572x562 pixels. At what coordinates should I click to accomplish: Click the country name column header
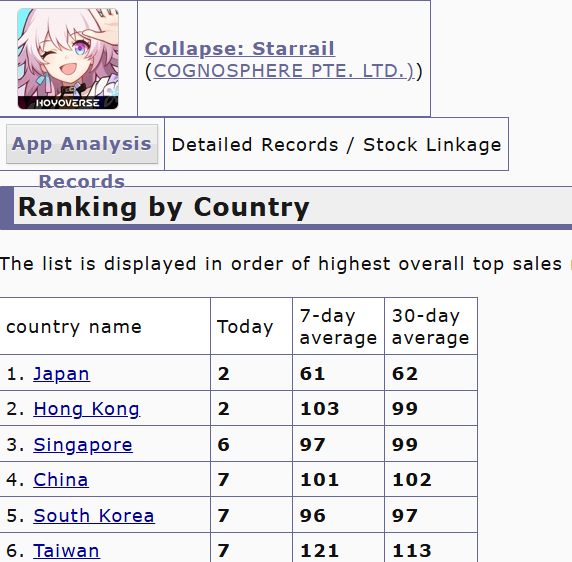pyautogui.click(x=74, y=326)
